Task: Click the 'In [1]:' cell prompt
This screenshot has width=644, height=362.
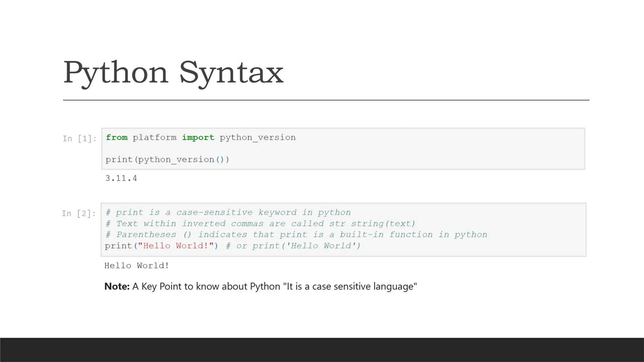Action: (x=80, y=139)
